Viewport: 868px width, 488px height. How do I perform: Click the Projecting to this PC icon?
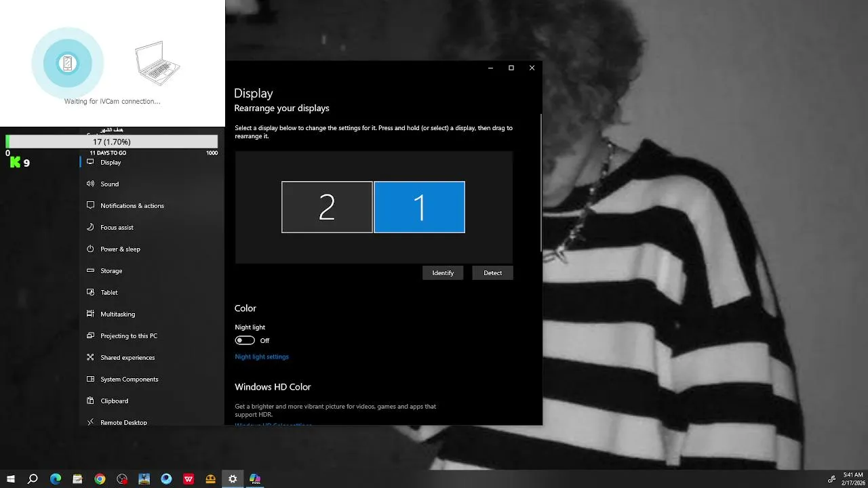point(90,335)
